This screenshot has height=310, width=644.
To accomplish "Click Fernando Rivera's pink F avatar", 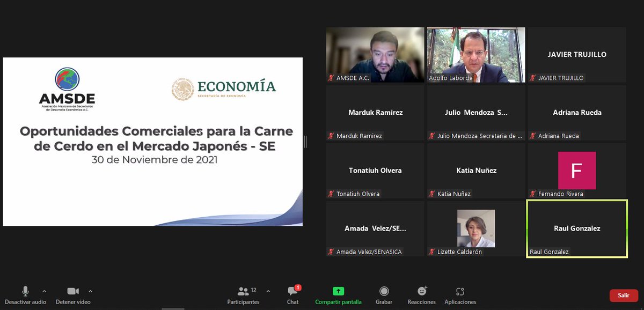I will [577, 171].
